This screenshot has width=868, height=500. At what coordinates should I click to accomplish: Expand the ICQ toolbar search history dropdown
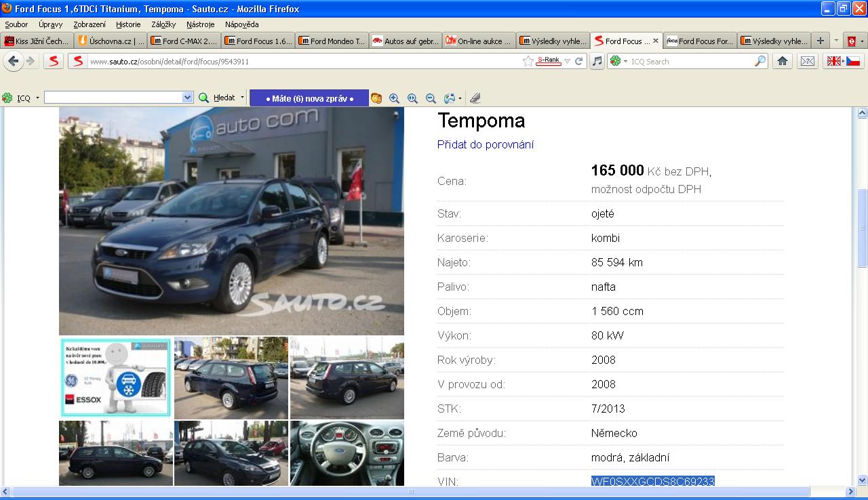188,98
